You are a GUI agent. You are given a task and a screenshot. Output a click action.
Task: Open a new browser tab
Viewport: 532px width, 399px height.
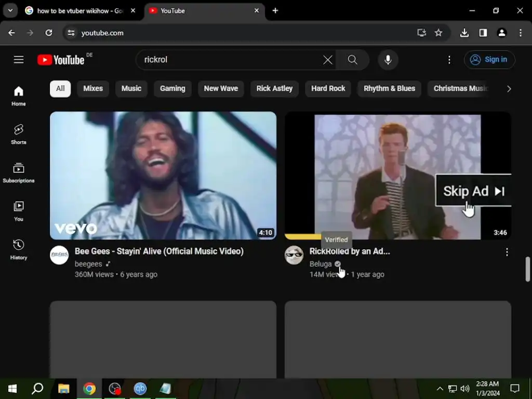(x=275, y=11)
